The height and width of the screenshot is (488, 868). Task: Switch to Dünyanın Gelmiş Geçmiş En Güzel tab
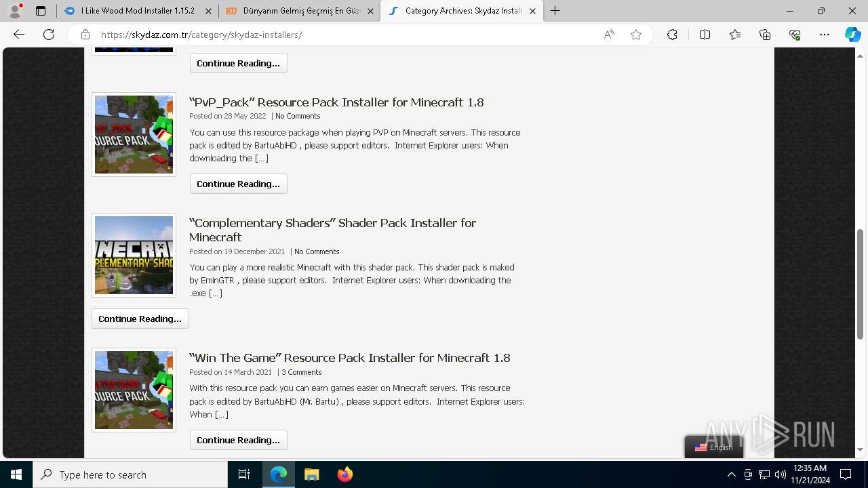[x=300, y=11]
